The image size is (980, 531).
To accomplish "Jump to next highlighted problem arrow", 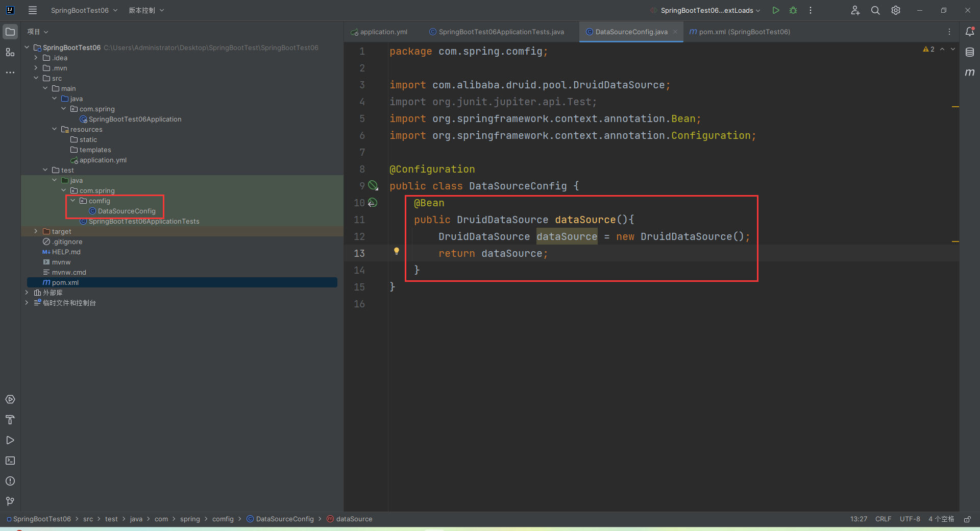I will pos(953,49).
